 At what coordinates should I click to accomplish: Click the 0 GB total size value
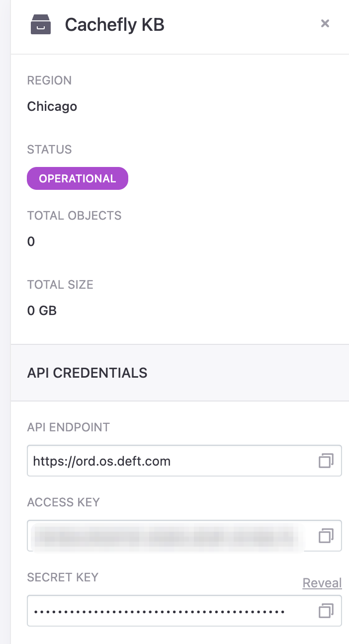coord(42,311)
